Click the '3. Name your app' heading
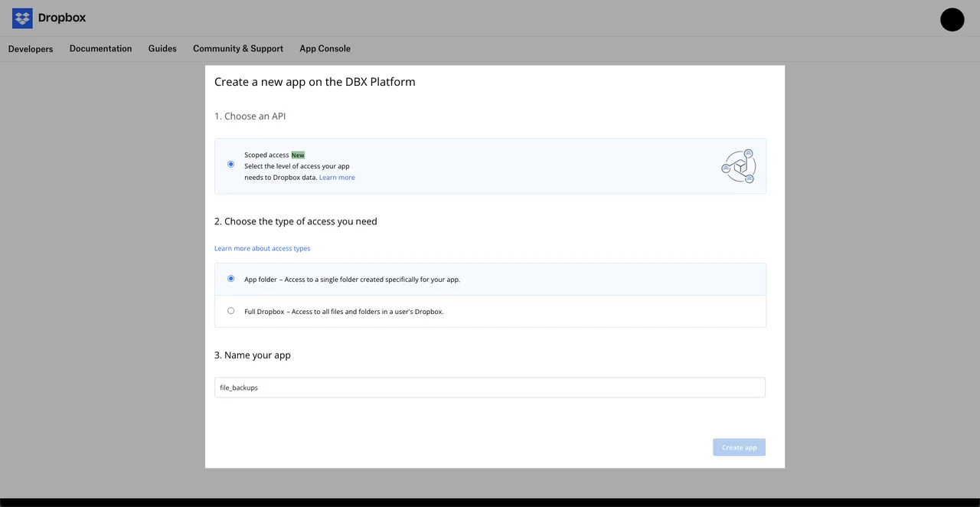 point(253,355)
